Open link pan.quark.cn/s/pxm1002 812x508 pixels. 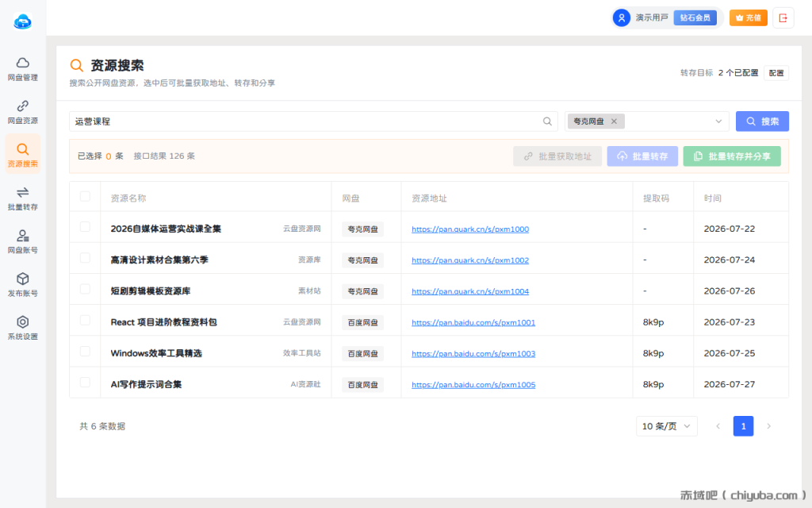pos(470,260)
